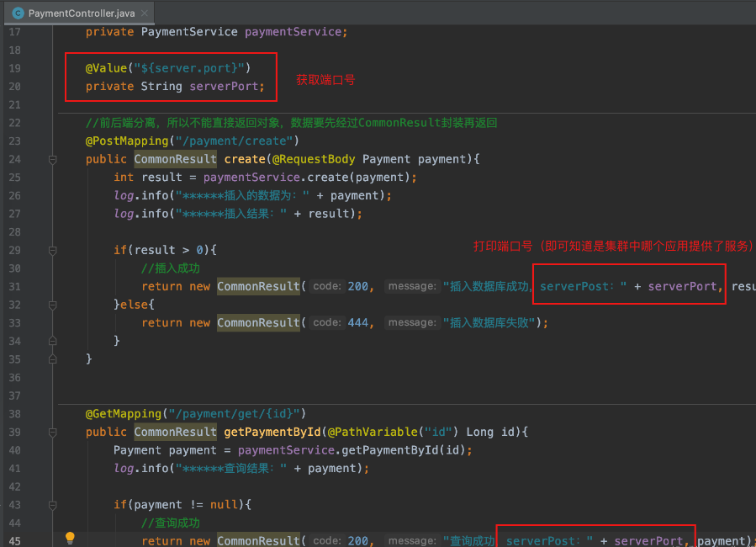Click the @RequestBody annotation

(x=314, y=159)
